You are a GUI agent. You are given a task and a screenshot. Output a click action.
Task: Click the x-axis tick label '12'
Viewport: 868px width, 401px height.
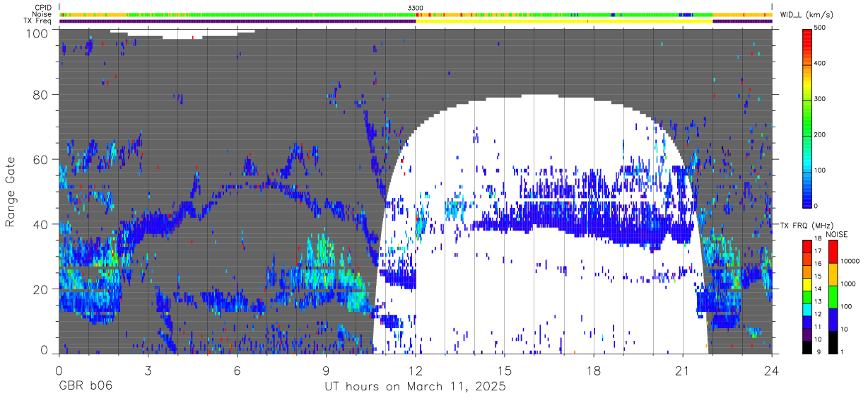pyautogui.click(x=416, y=370)
